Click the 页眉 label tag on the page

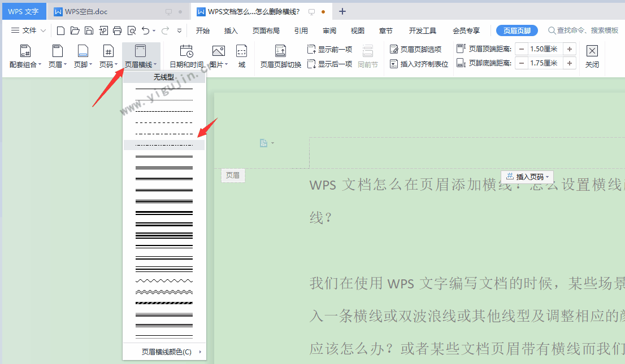(233, 176)
